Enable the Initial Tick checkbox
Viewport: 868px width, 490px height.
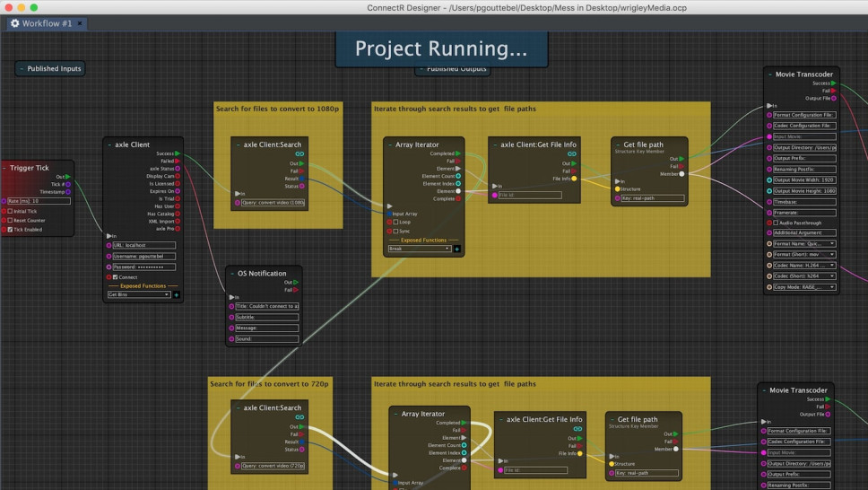point(10,211)
